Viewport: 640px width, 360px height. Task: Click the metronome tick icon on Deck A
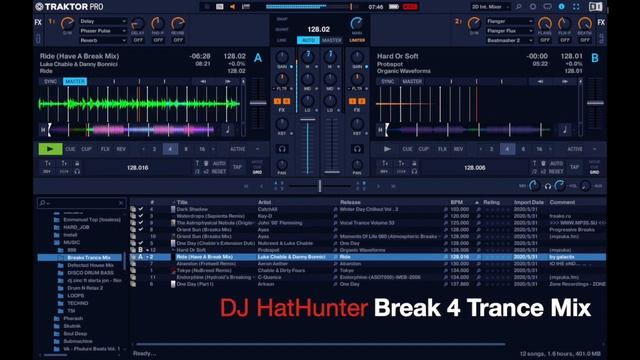point(228,130)
